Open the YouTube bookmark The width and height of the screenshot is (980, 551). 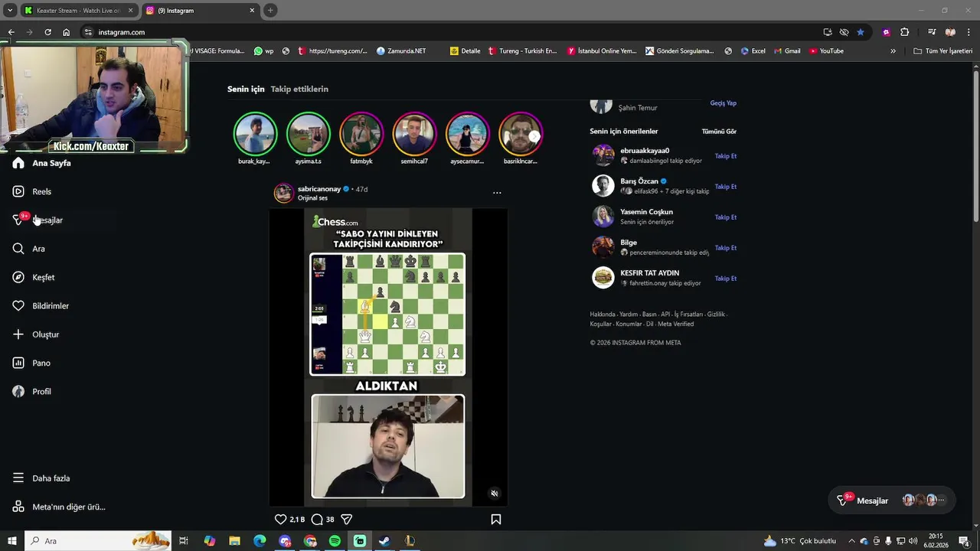tap(826, 51)
